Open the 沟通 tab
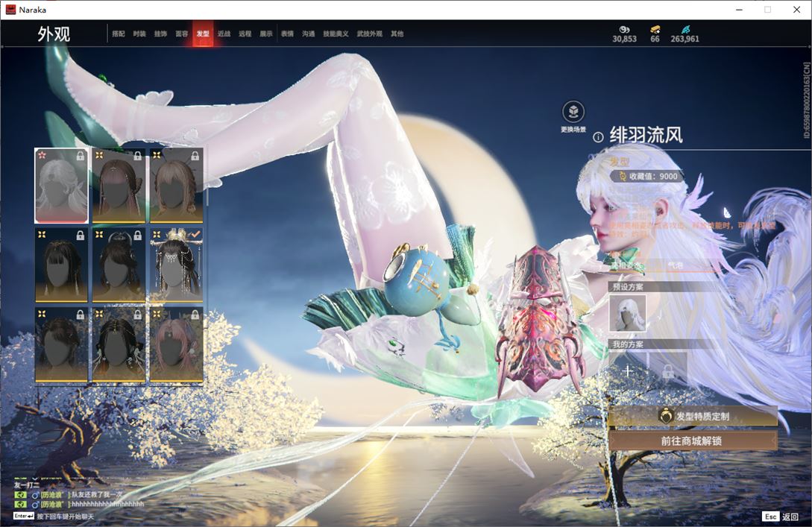This screenshot has width=812, height=527. [309, 34]
